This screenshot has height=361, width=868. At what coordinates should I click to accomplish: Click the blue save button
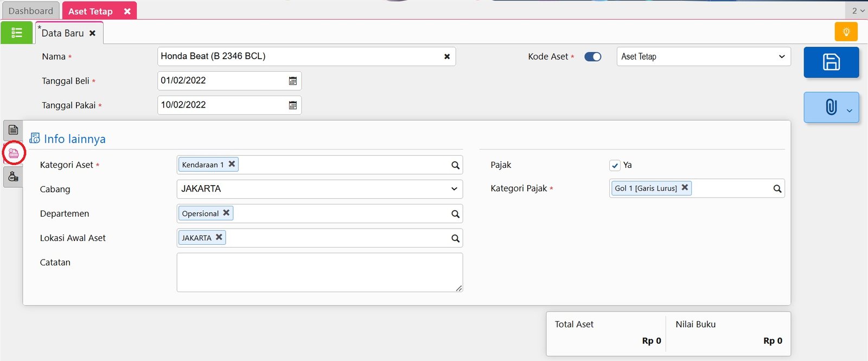[831, 62]
